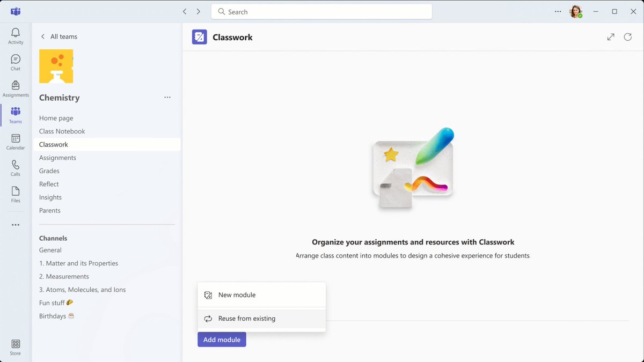Click the Chemistry team avatar image
The image size is (644, 362).
pyautogui.click(x=56, y=67)
